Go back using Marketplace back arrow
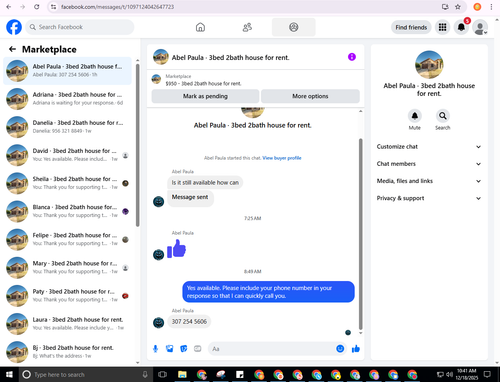 [12, 49]
